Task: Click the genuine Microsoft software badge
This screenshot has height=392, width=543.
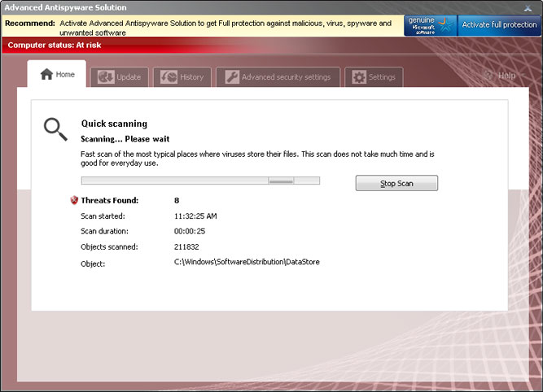Action: click(x=431, y=25)
